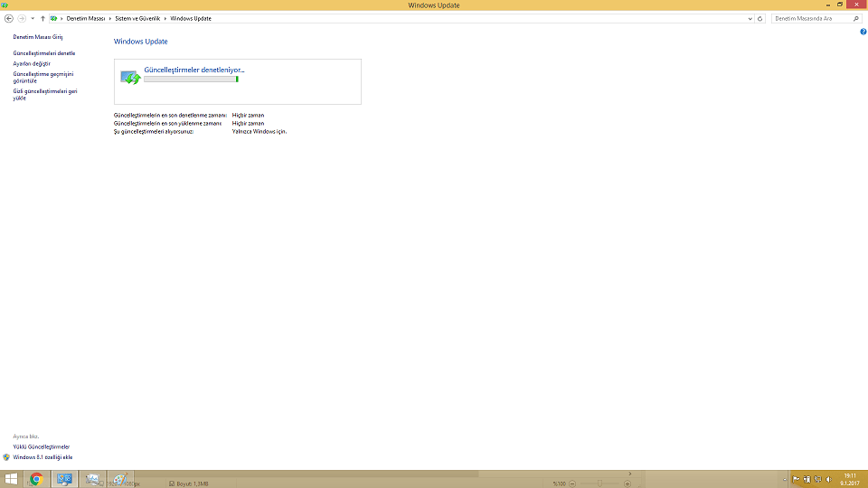Screen dimensions: 868x488
Task: Click the Windows Update page heading
Action: tap(141, 42)
